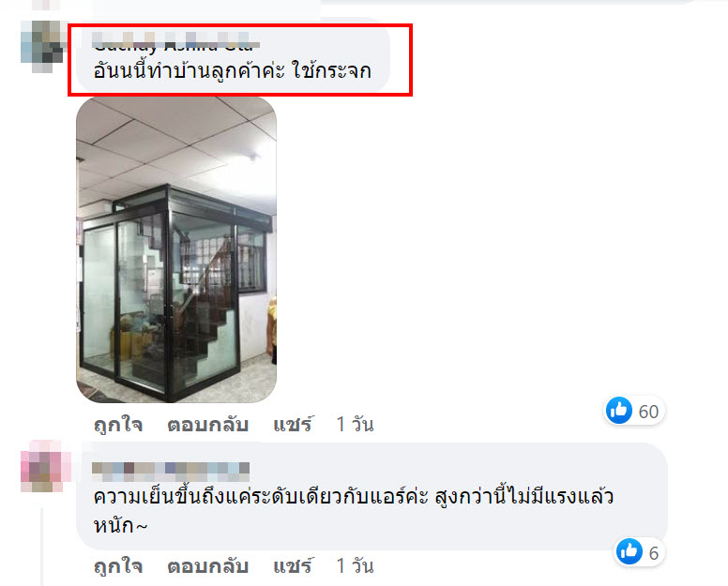Open the '1 วัน' timestamp under the photo
The width and height of the screenshot is (728, 586).
point(355,425)
